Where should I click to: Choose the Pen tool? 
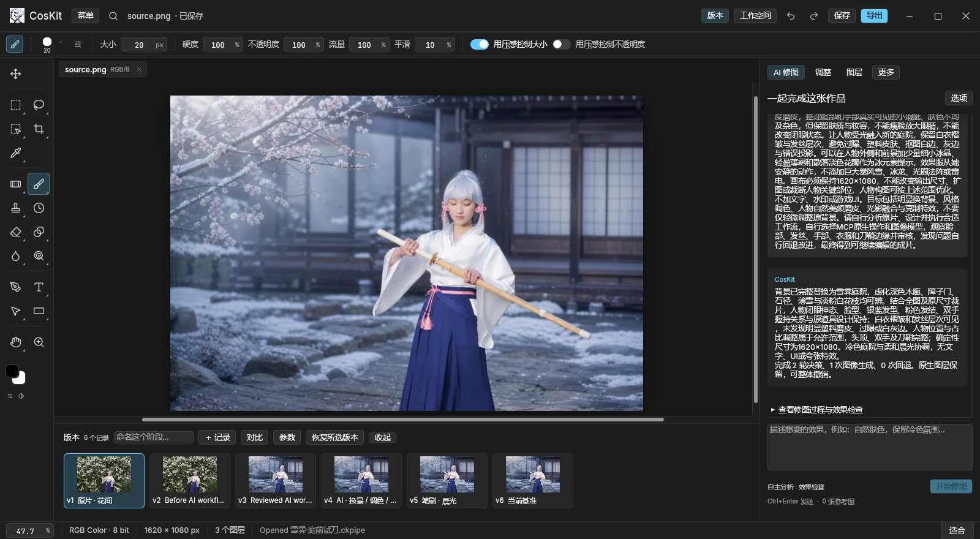pos(16,287)
